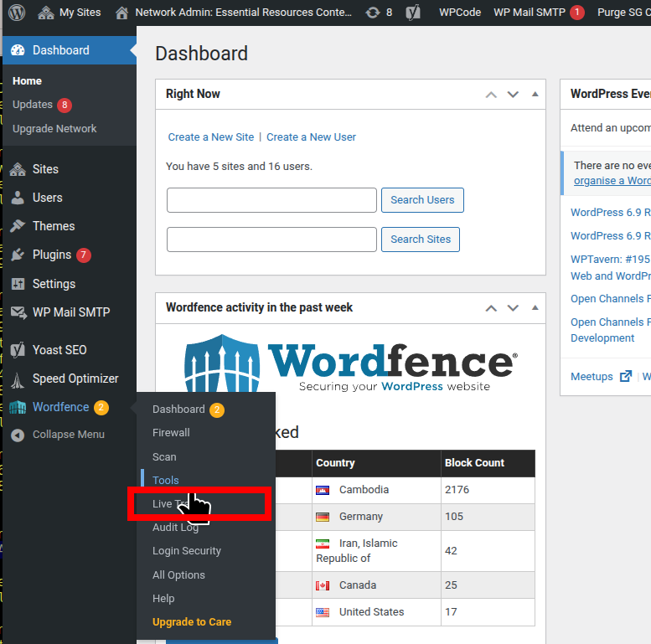Open Home under Dashboard

(x=27, y=81)
